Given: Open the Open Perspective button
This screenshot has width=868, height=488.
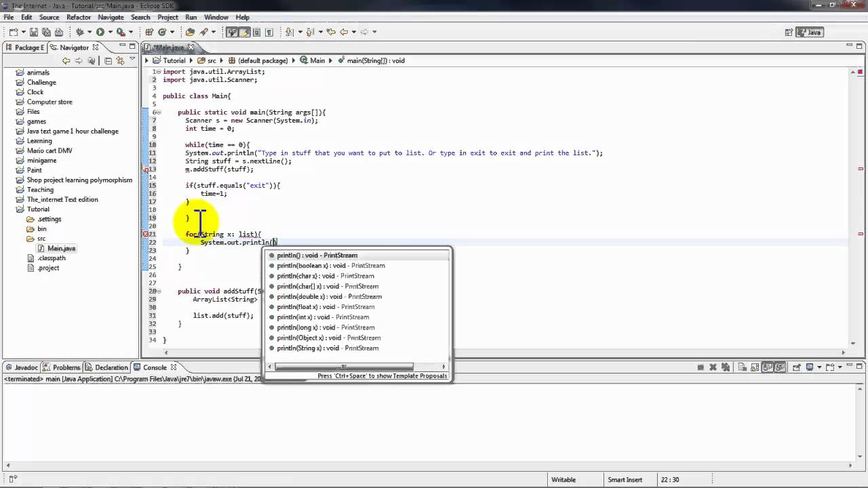Looking at the screenshot, I should pos(789,32).
